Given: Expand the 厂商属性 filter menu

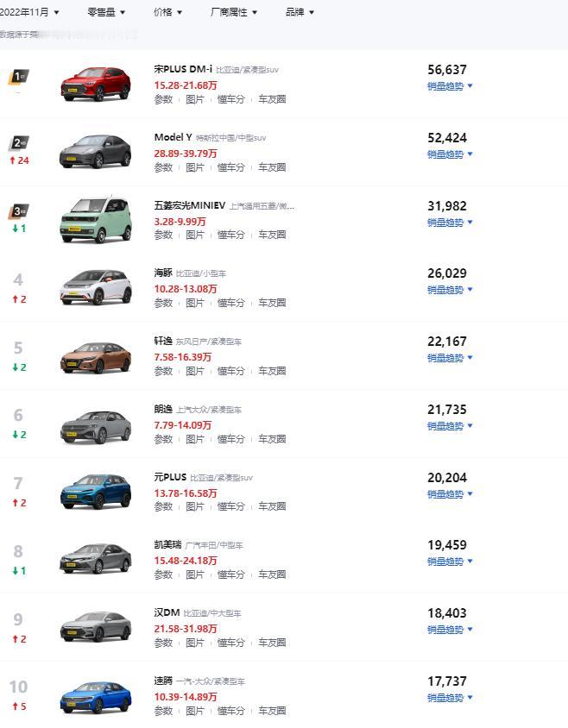Looking at the screenshot, I should [x=233, y=12].
